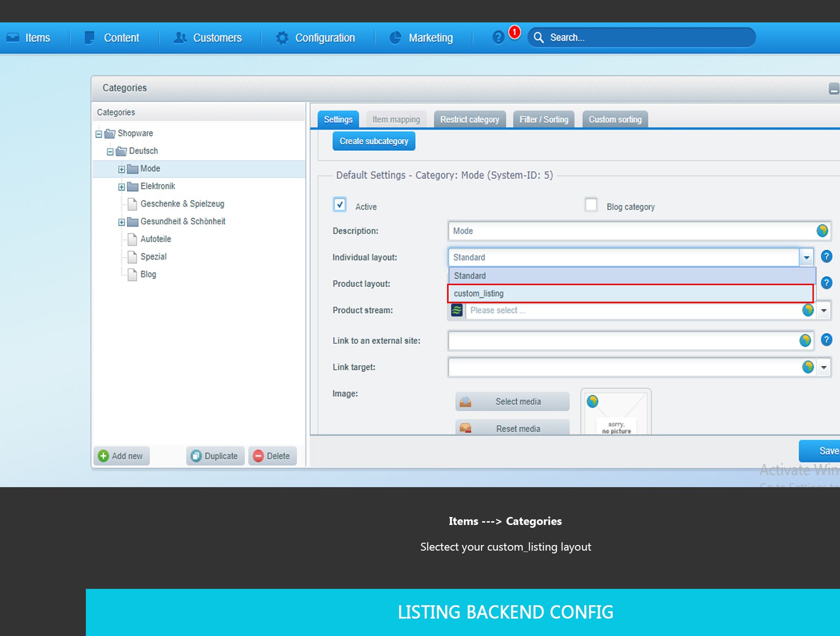Collapse the Deutsch tree node

(x=110, y=152)
